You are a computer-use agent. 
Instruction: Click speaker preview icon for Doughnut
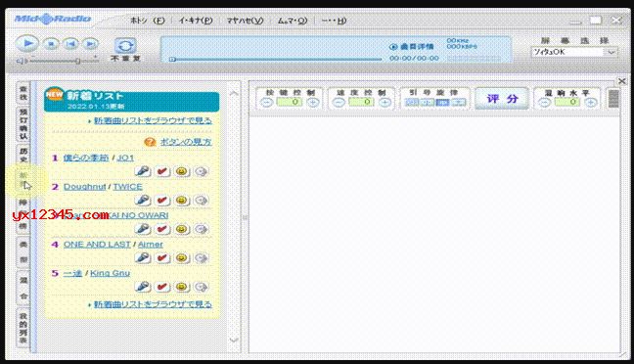coord(201,201)
